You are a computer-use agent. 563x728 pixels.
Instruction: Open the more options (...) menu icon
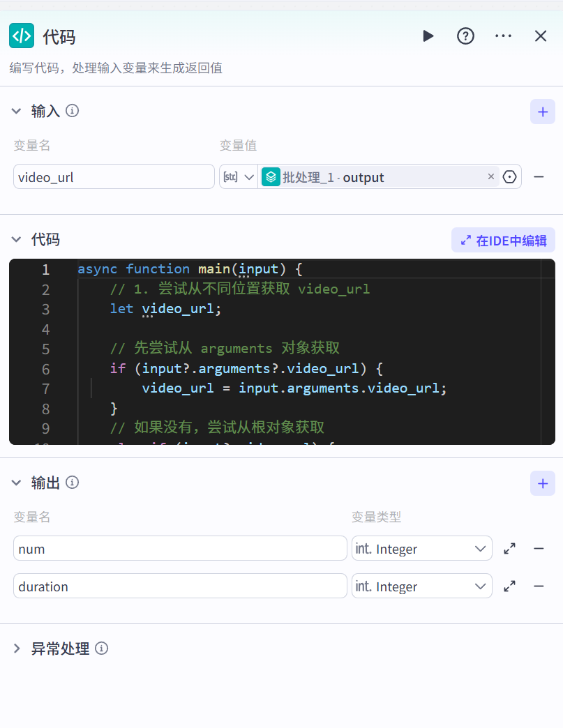click(x=503, y=36)
